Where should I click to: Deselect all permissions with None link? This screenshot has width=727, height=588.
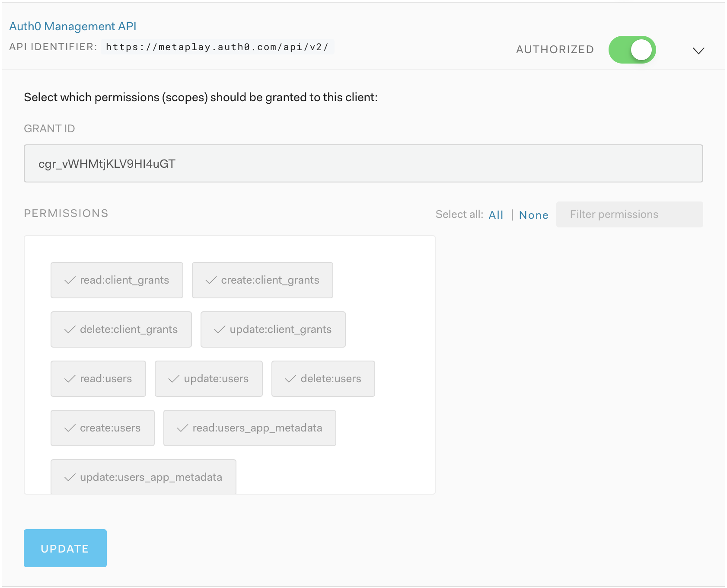(533, 215)
